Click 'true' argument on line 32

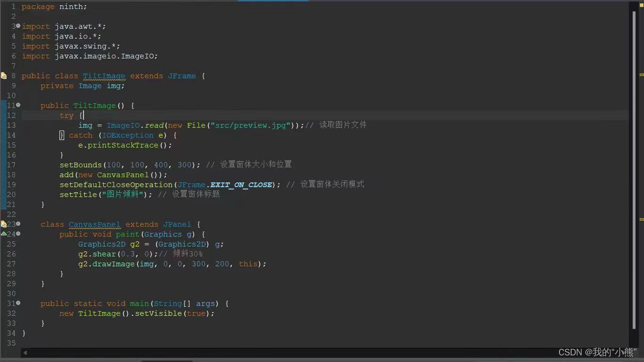pos(196,313)
